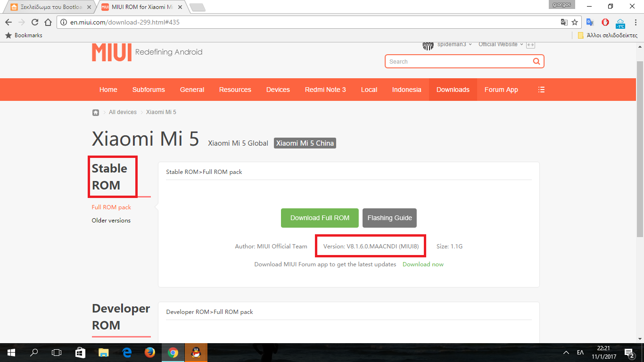Viewport: 644px width, 362px height.
Task: Open the QQ penguin app on taskbar
Action: pos(196,352)
